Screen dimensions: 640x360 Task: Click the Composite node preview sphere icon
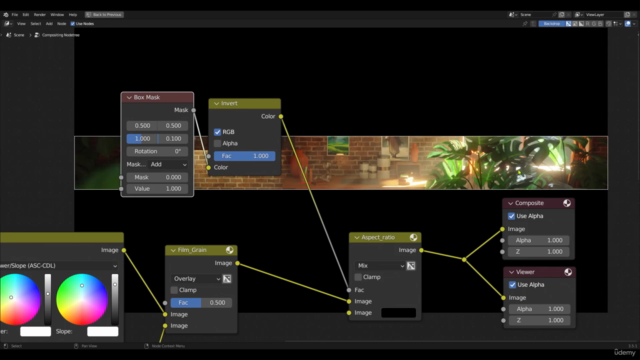(567, 203)
